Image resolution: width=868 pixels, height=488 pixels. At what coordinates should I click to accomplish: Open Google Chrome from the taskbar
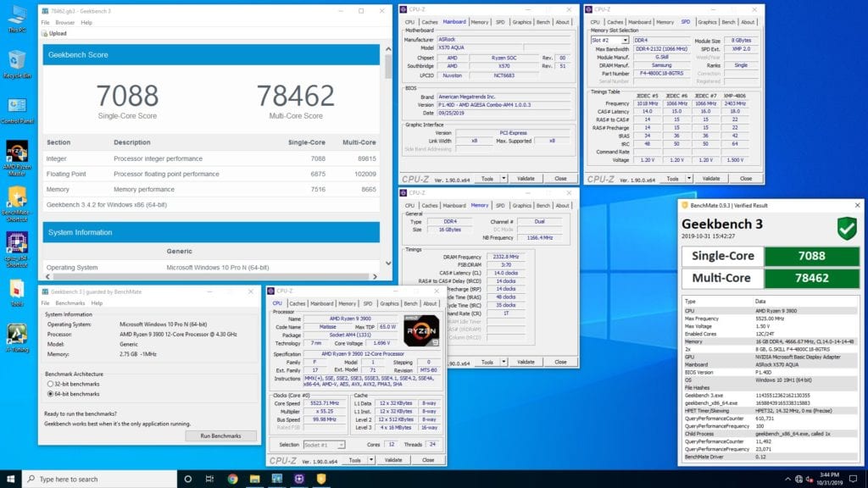(232, 480)
